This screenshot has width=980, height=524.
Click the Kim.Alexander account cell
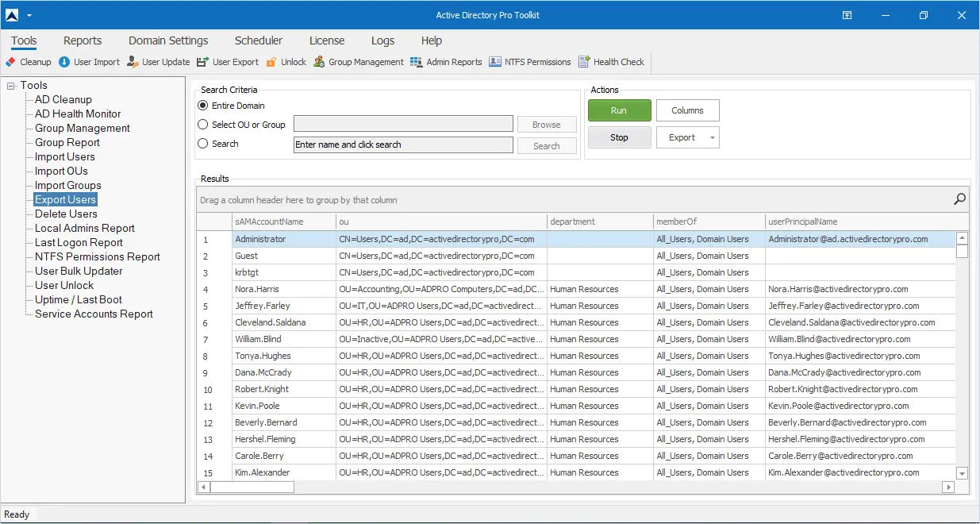pyautogui.click(x=283, y=472)
